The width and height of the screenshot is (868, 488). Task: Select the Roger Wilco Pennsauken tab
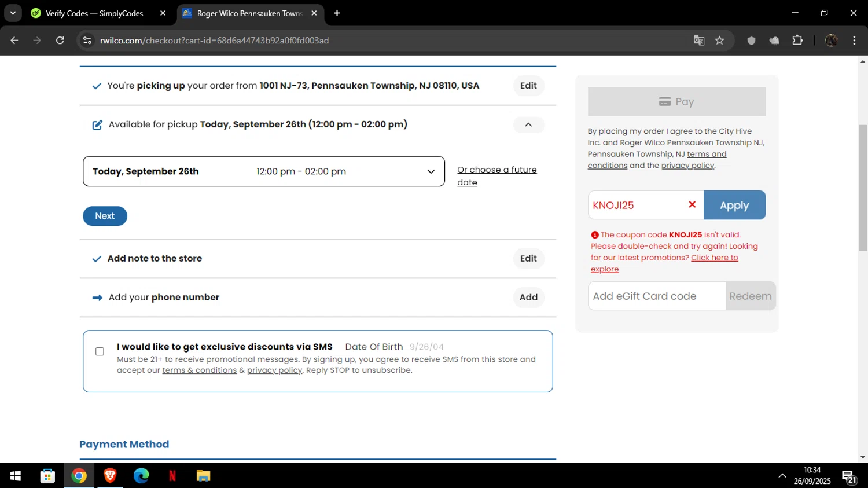249,13
